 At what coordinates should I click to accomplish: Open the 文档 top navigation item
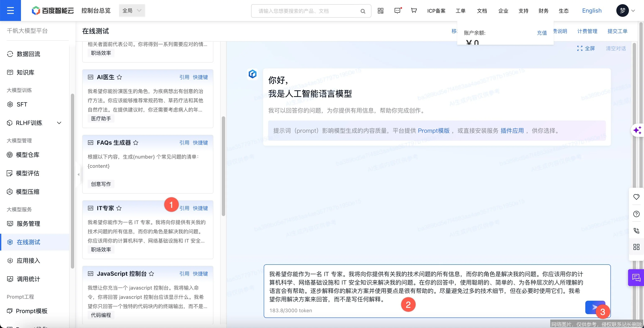coord(482,10)
